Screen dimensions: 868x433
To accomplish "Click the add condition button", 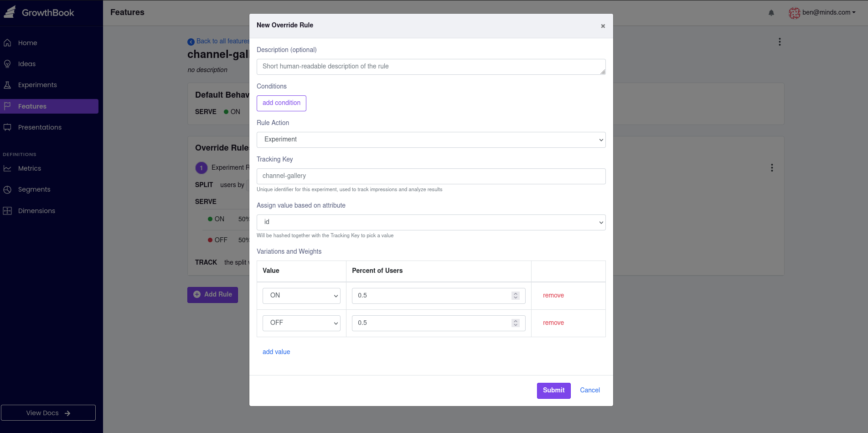I will [x=281, y=103].
